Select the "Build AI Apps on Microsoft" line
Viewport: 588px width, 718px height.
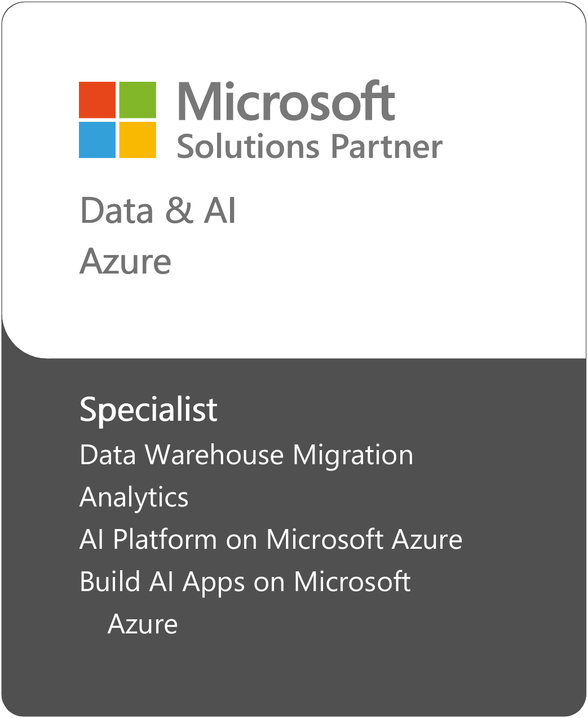tap(245, 582)
